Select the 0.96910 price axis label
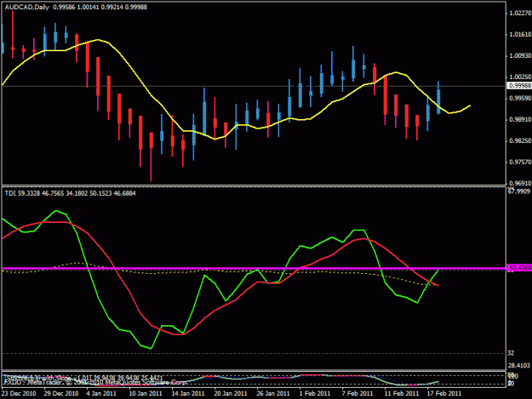Image resolution: width=532 pixels, height=399 pixels. (x=520, y=184)
